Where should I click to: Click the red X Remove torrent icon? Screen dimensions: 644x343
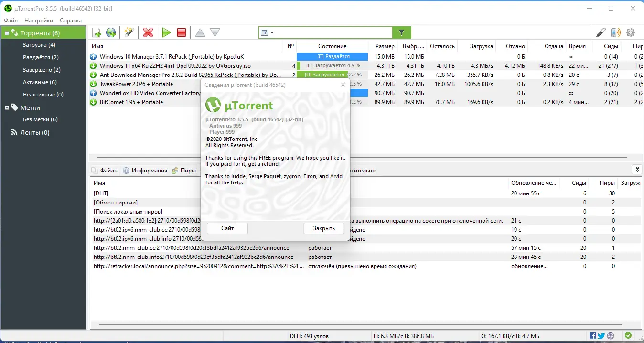tap(148, 32)
